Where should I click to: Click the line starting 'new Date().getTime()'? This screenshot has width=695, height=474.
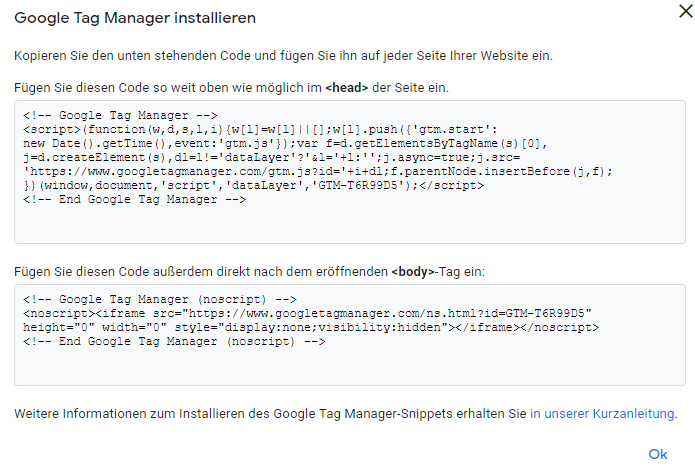point(285,144)
